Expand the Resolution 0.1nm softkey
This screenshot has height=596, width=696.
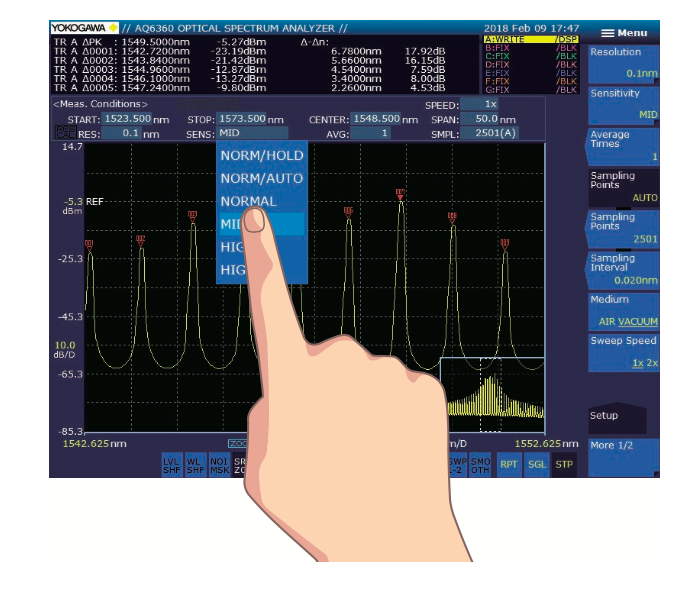623,63
